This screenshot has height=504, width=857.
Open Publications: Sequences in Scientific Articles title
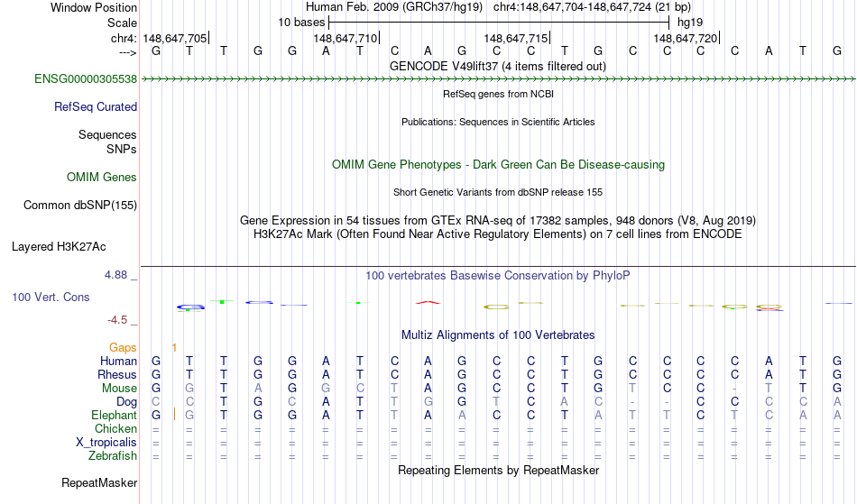pyautogui.click(x=498, y=122)
